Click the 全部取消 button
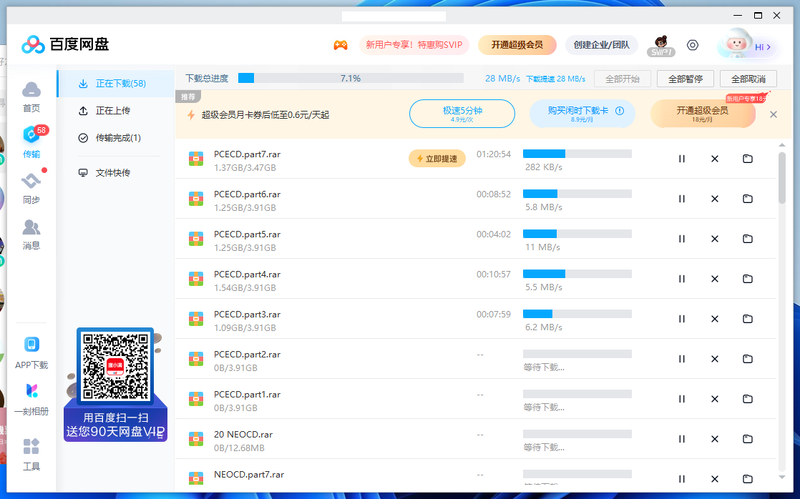 click(748, 79)
